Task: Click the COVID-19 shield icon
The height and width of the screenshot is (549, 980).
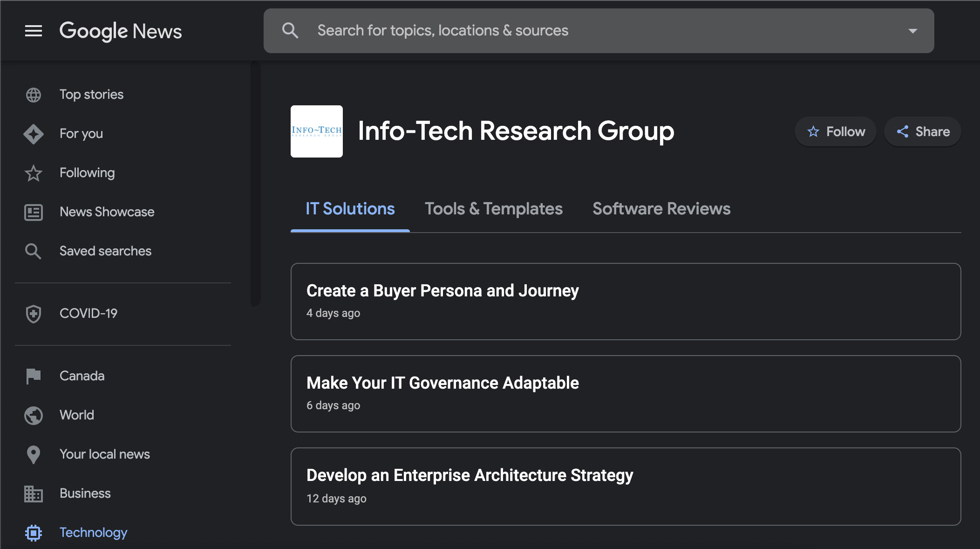Action: coord(33,314)
